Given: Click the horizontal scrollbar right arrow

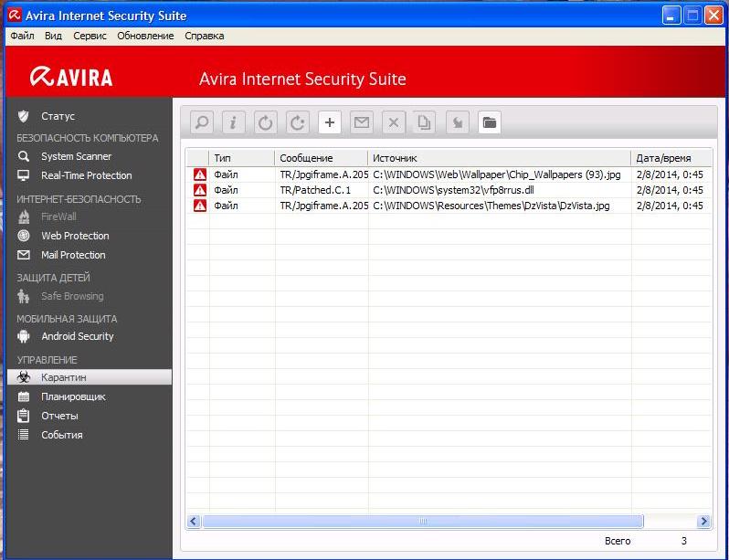Looking at the screenshot, I should coord(703,522).
